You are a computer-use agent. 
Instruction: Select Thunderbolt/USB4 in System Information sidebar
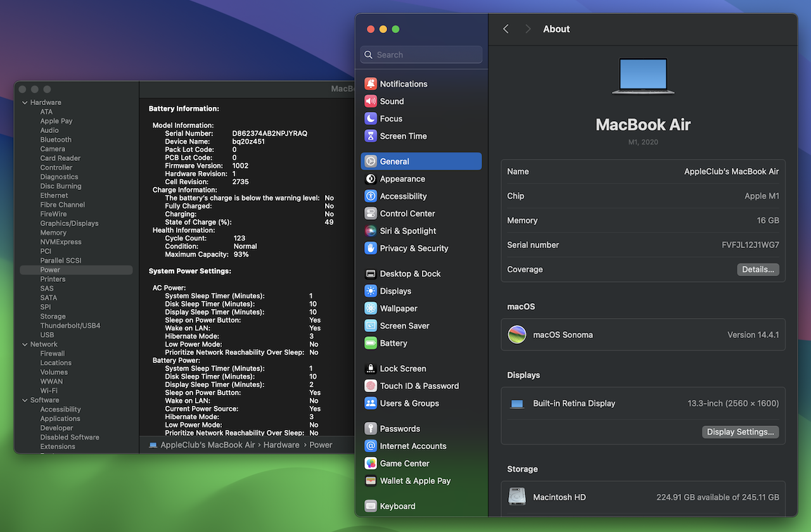(x=70, y=326)
